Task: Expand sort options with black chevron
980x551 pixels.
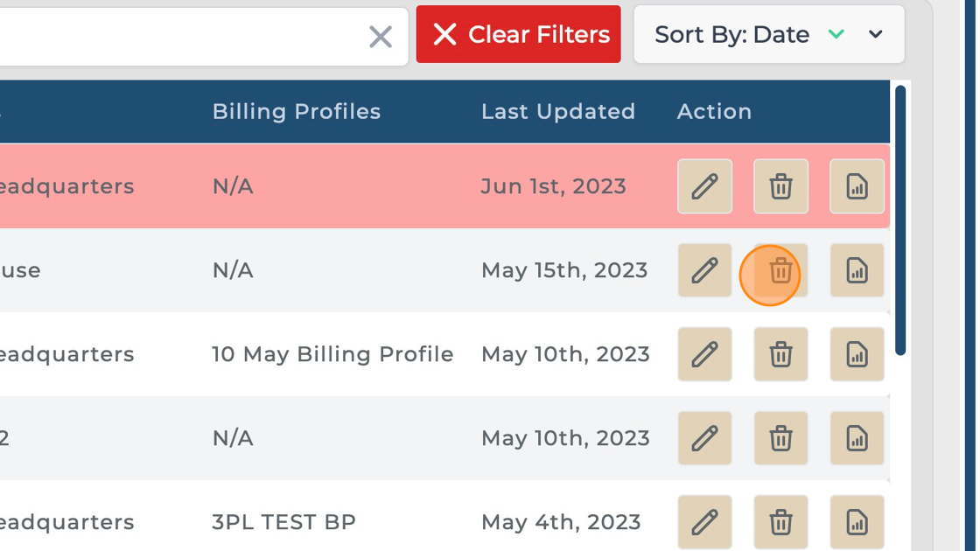Action: 876,35
